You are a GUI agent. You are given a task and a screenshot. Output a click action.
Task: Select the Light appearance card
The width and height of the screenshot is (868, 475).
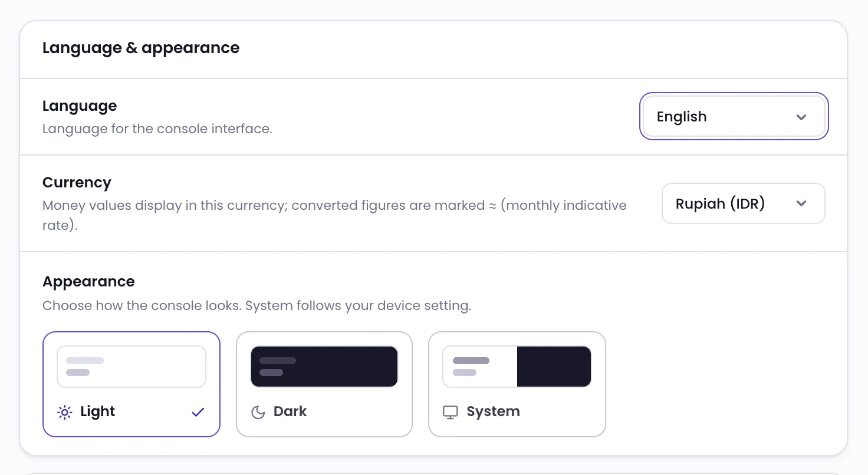pyautogui.click(x=131, y=384)
